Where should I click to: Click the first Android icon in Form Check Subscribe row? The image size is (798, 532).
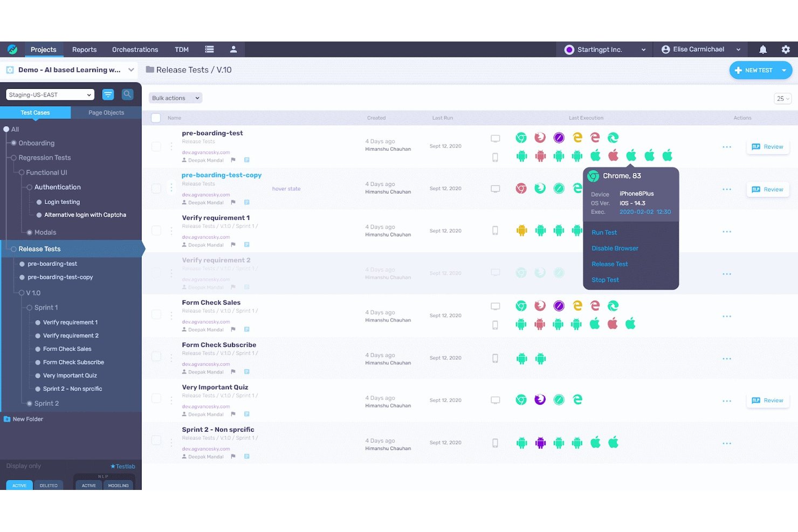pyautogui.click(x=521, y=358)
